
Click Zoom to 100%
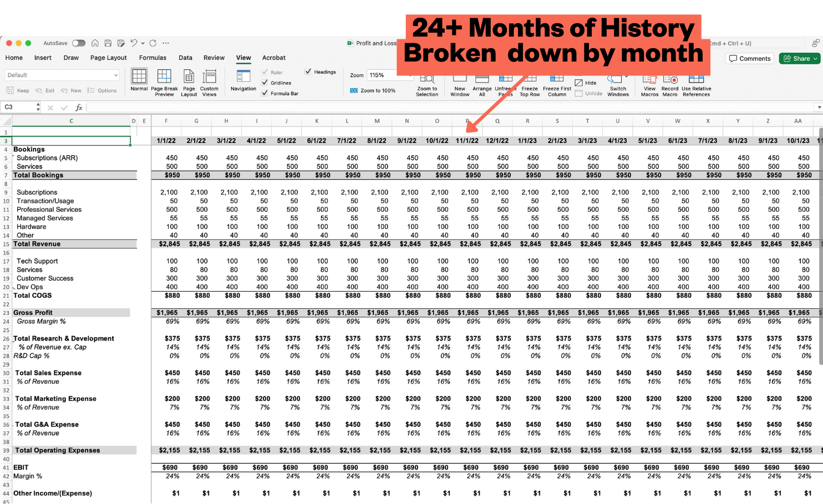tap(373, 90)
